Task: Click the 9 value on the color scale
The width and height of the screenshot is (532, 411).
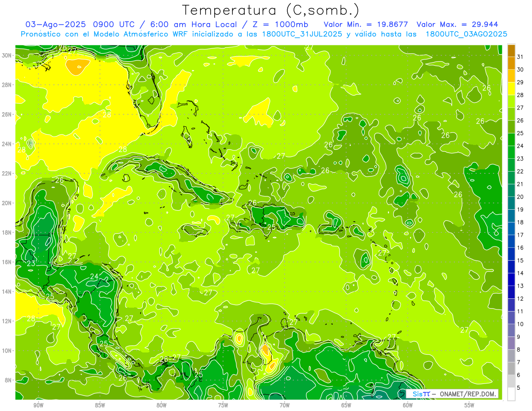Action: click(519, 337)
